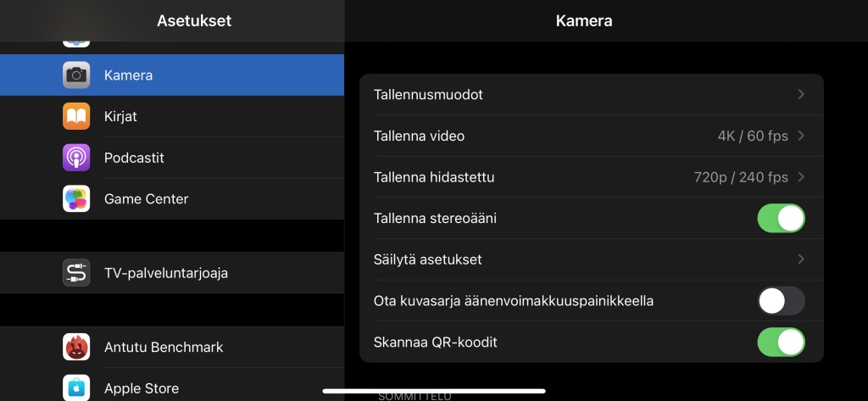Screen dimensions: 868x401
Task: Open the Kamera camera icon in sidebar
Action: [x=75, y=75]
